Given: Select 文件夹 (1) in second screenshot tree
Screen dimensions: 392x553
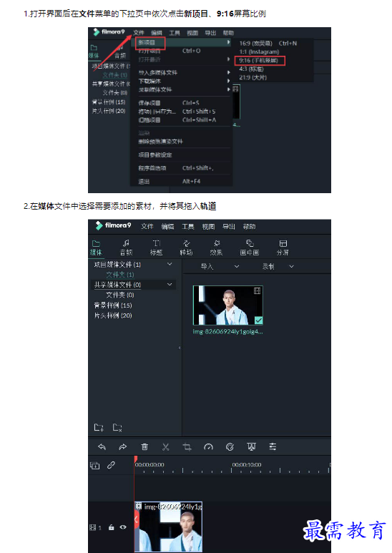Looking at the screenshot, I should pos(120,275).
